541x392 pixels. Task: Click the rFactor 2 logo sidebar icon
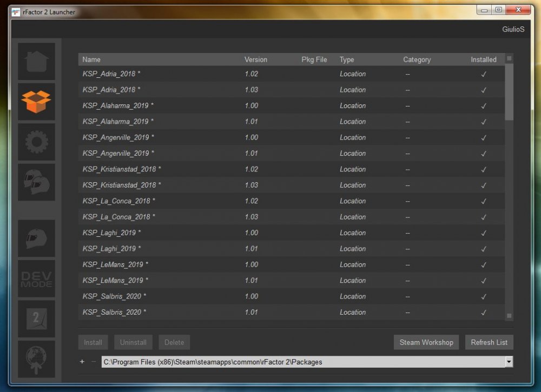37,318
